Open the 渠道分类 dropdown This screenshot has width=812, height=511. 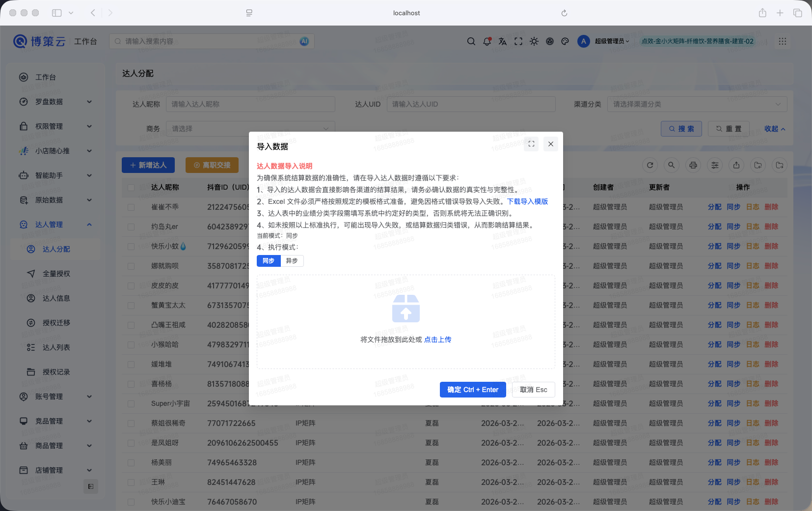pos(697,104)
